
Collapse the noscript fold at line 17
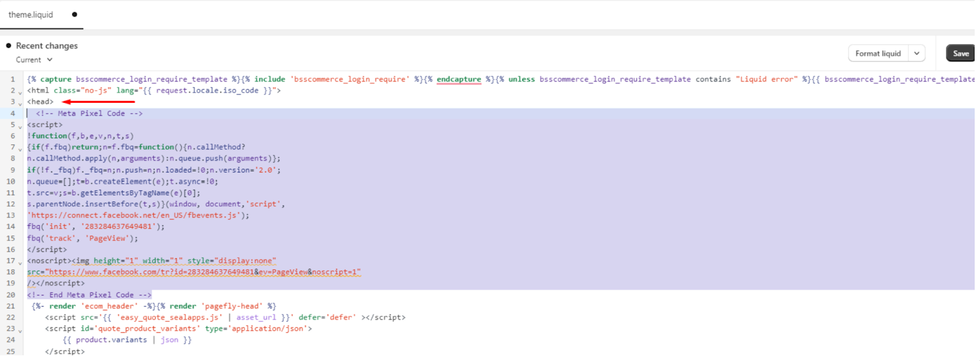(x=20, y=263)
